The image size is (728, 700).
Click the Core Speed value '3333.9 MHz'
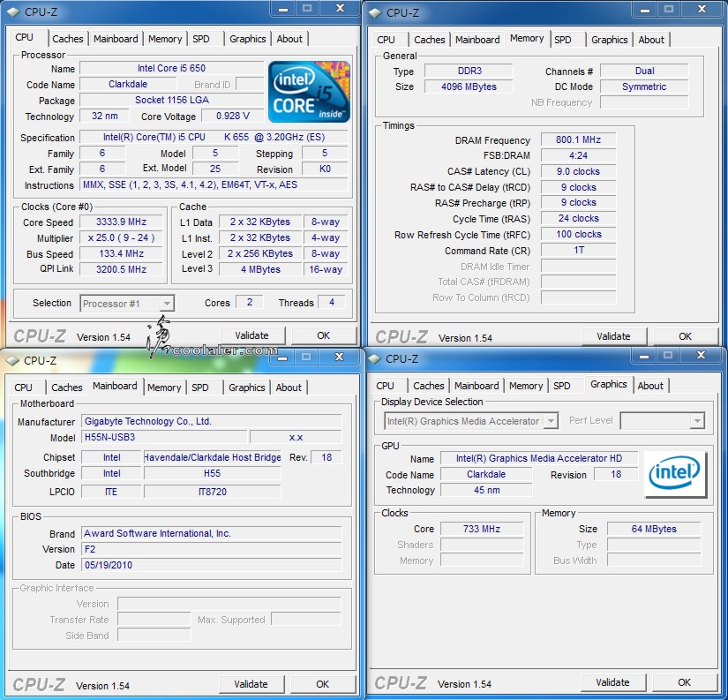(x=121, y=222)
